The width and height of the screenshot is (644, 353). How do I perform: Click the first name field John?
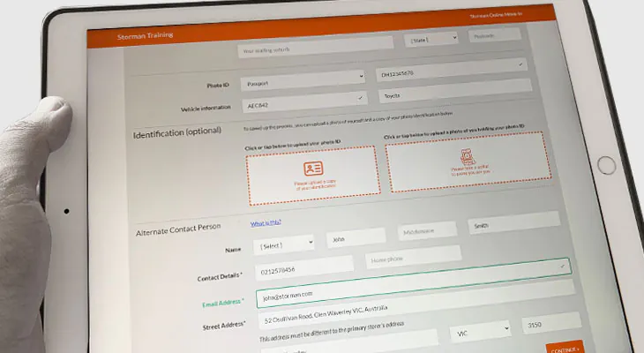356,238
